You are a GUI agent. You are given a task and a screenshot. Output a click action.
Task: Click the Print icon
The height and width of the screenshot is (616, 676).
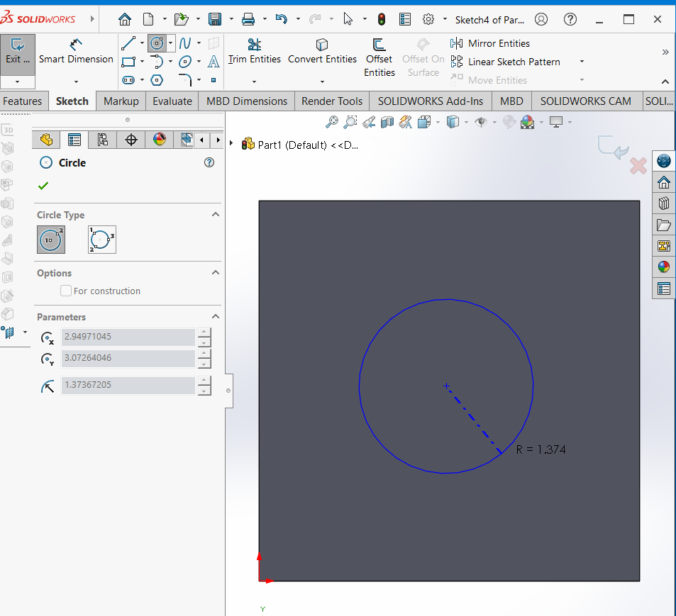tap(248, 19)
